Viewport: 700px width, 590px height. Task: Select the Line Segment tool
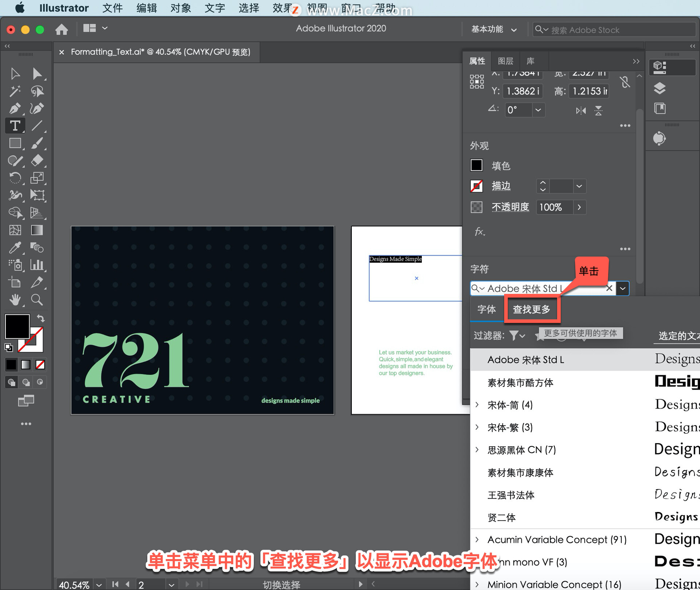pyautogui.click(x=37, y=126)
